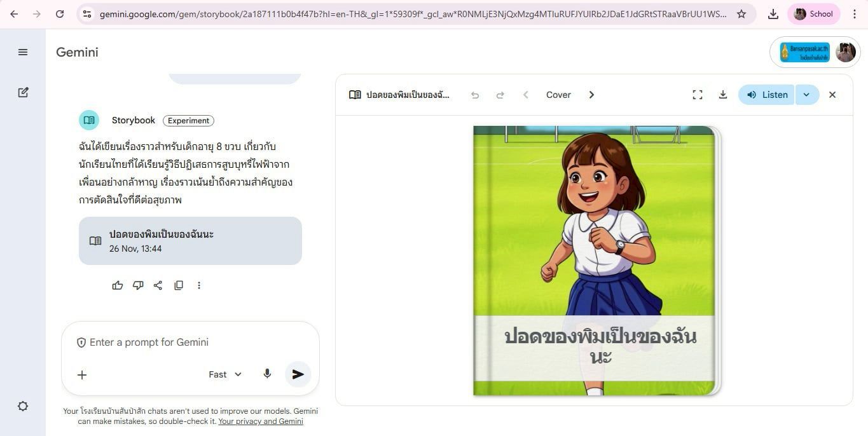Give the Storybook response a thumbs up
Viewport: 868px width, 436px height.
[x=118, y=285]
